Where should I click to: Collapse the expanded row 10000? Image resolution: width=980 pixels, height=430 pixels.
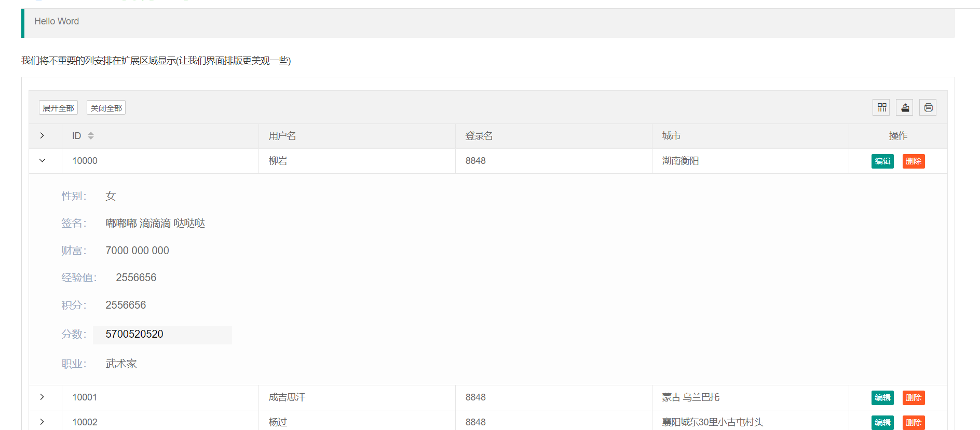click(43, 161)
